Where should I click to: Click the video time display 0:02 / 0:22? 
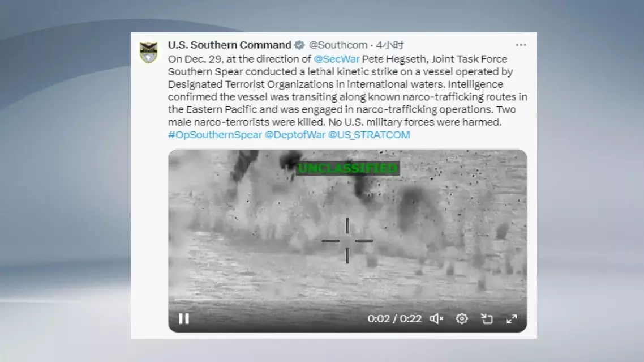coord(394,319)
